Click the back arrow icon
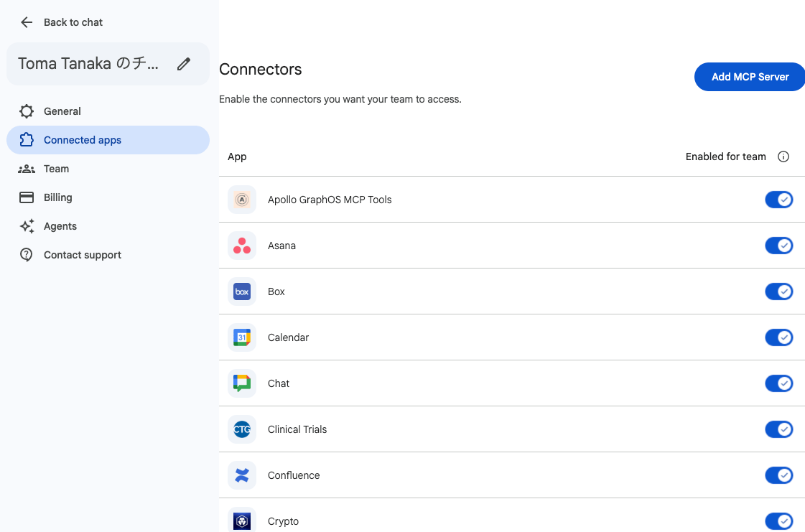The width and height of the screenshot is (805, 532). coord(26,22)
